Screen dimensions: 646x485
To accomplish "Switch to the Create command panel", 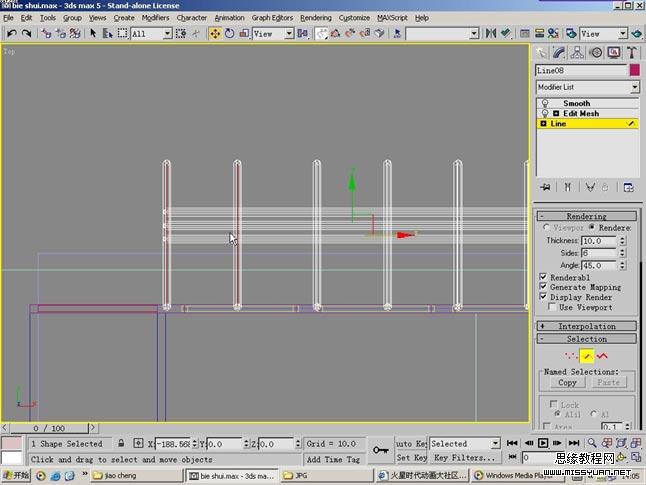I will click(541, 52).
